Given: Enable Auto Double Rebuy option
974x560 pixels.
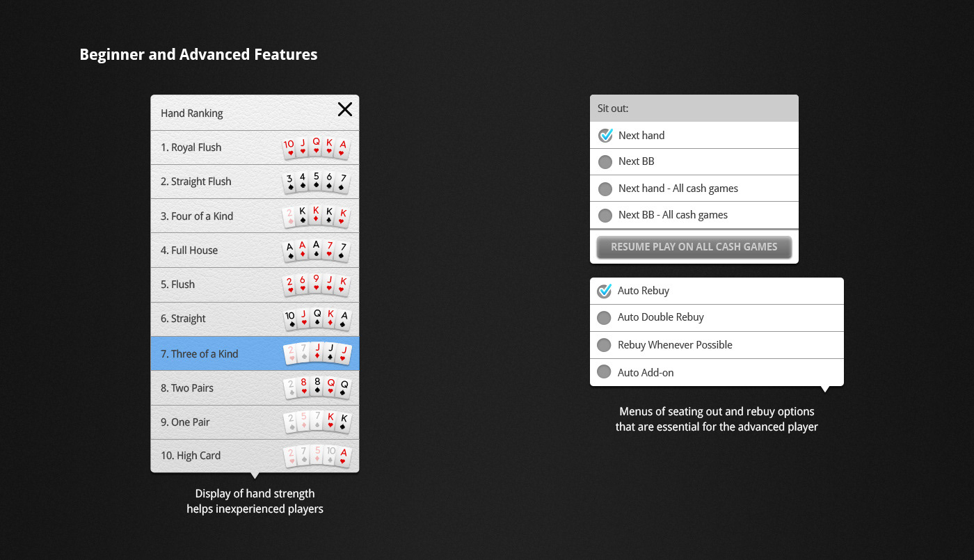Looking at the screenshot, I should (x=605, y=318).
